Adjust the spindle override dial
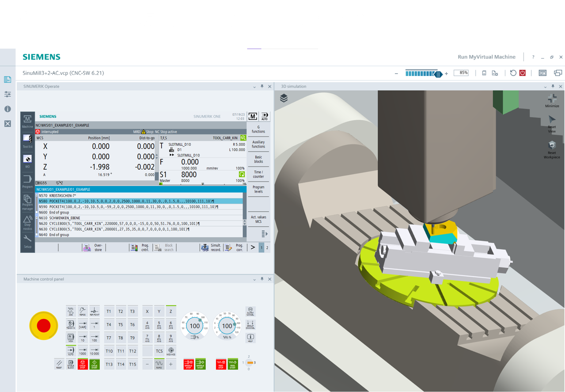The width and height of the screenshot is (565, 392). (194, 326)
